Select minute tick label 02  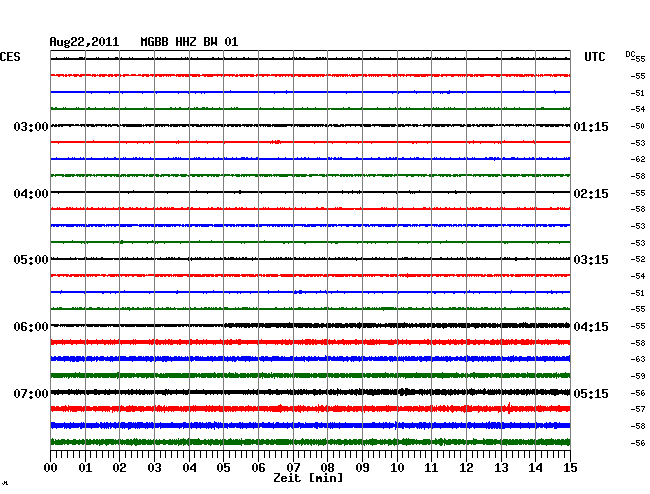pos(119,468)
